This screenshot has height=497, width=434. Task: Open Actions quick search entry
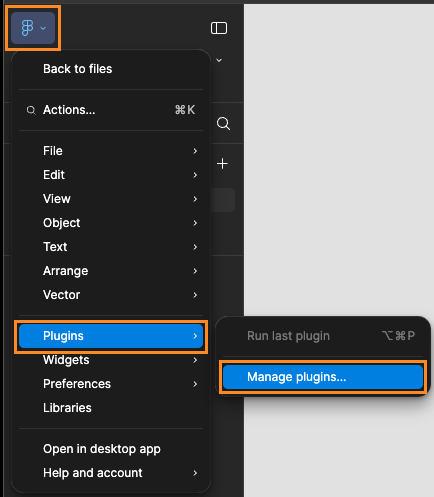pyautogui.click(x=111, y=110)
